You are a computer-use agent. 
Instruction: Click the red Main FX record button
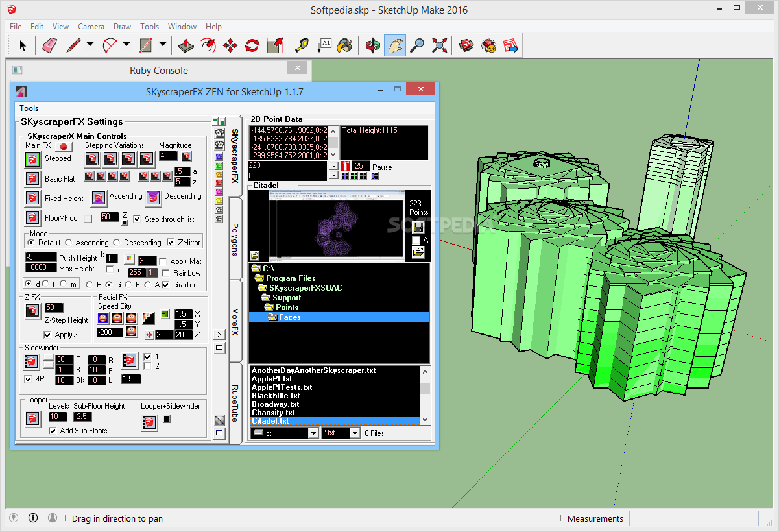coord(64,147)
